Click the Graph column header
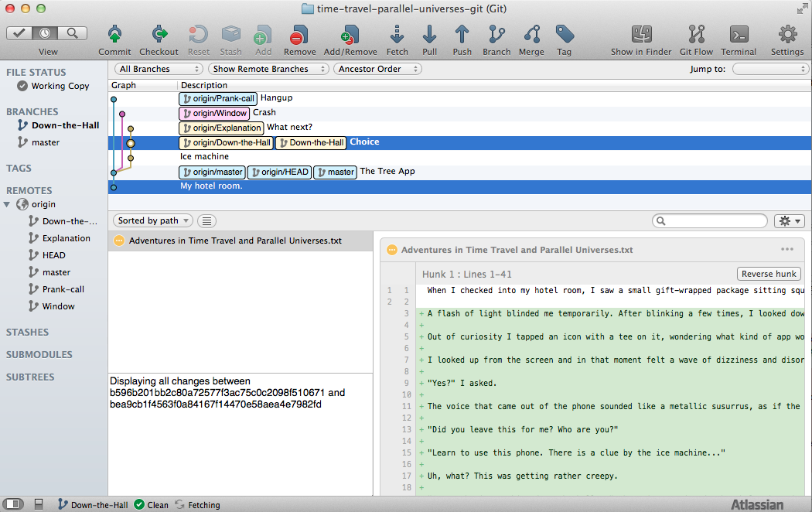The image size is (812, 512). 124,85
